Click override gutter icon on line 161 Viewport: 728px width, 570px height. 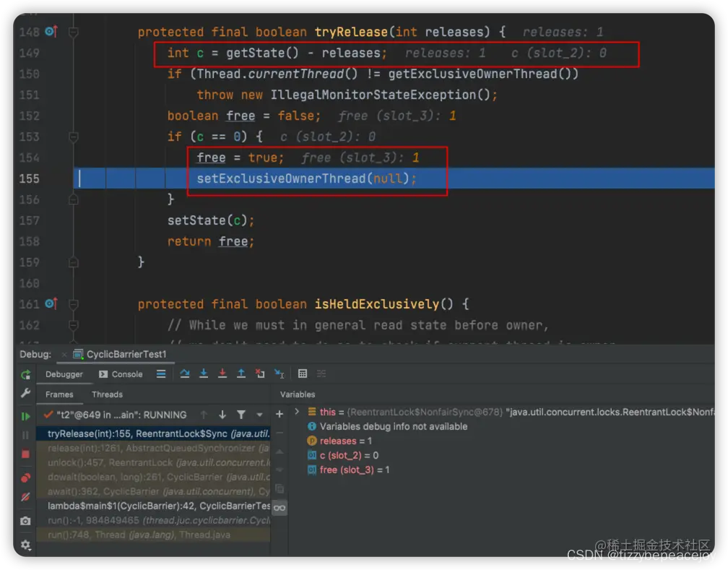coord(51,304)
